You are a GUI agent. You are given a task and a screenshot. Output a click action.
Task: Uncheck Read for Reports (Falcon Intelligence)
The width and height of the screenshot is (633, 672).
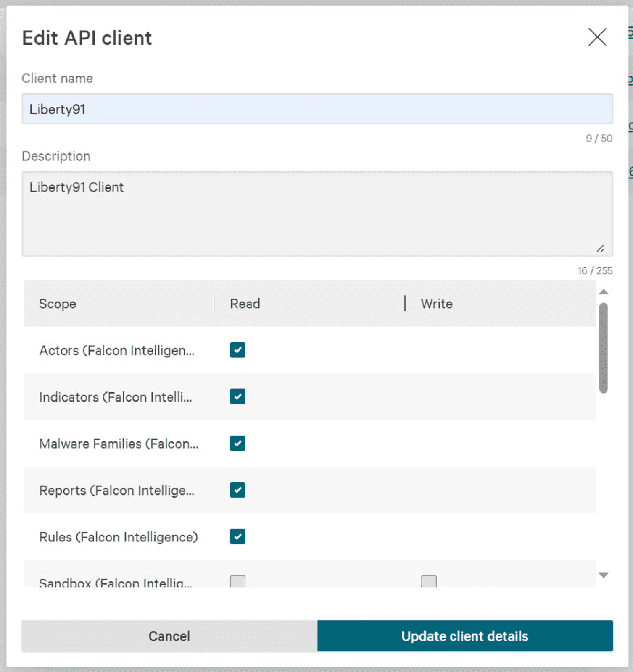pyautogui.click(x=237, y=490)
